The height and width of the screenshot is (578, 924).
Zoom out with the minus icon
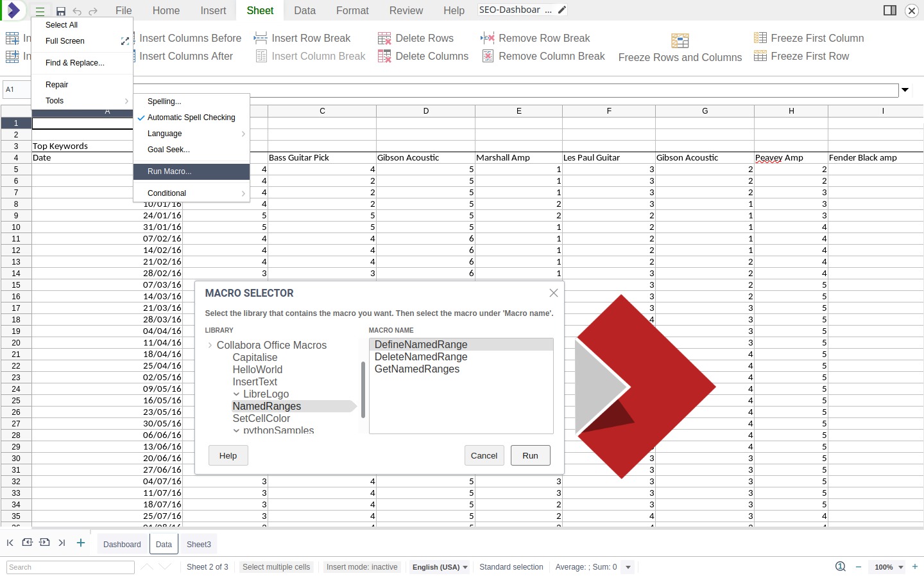(859, 567)
